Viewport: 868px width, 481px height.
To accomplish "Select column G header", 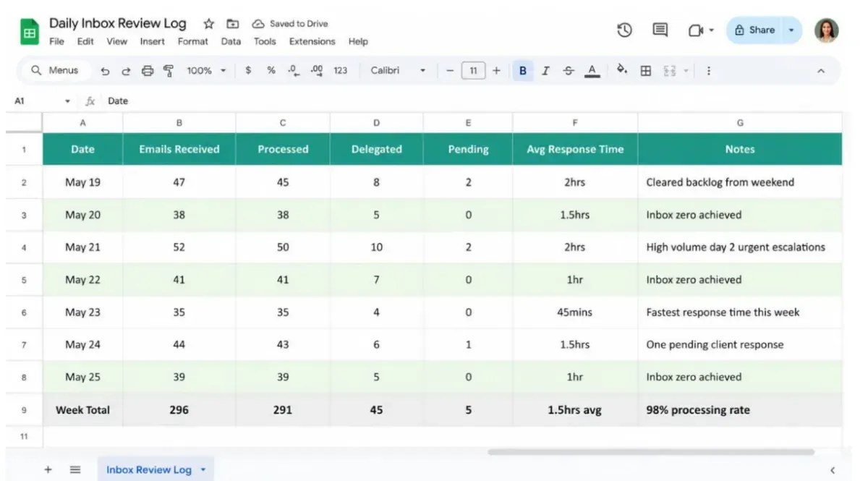I will pyautogui.click(x=740, y=123).
